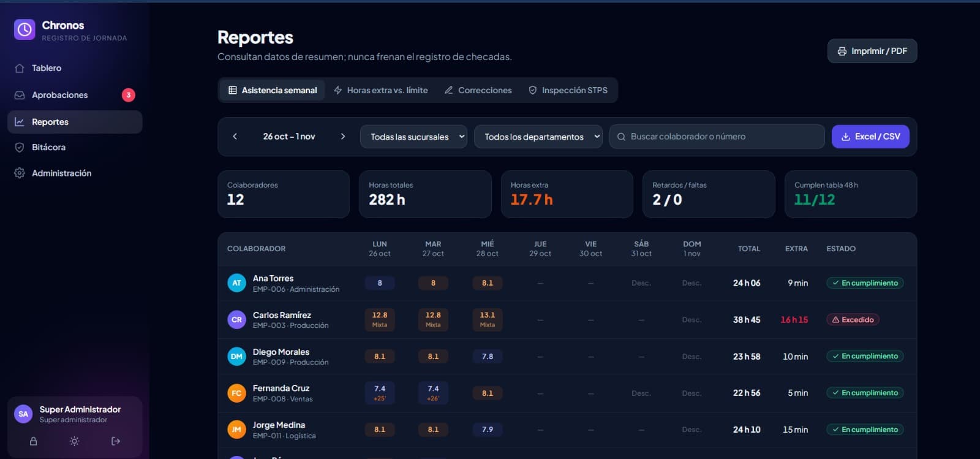Screen dimensions: 980x459
Task: Toggle the sun theme icon
Action: click(75, 441)
